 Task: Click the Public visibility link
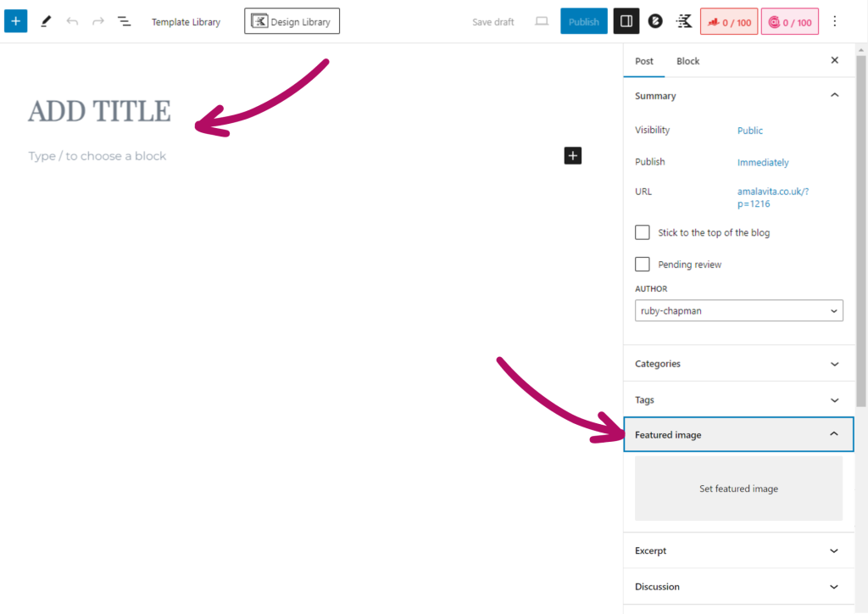(x=750, y=131)
